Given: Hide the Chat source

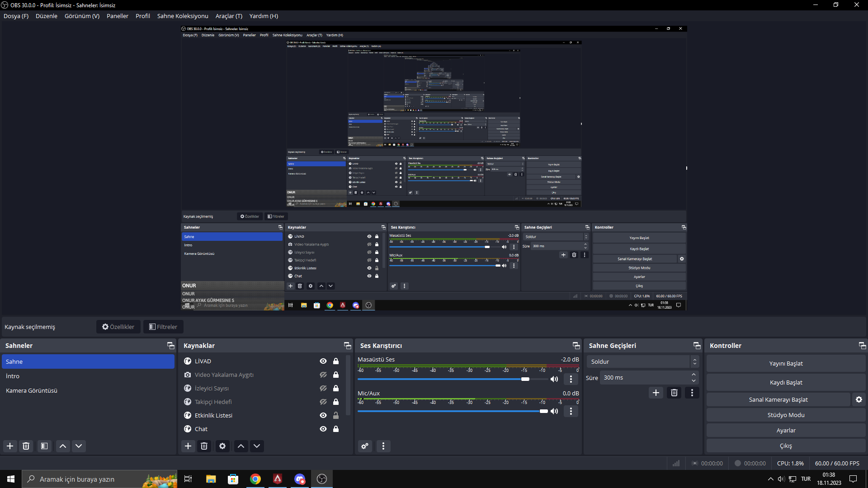Looking at the screenshot, I should (x=323, y=429).
